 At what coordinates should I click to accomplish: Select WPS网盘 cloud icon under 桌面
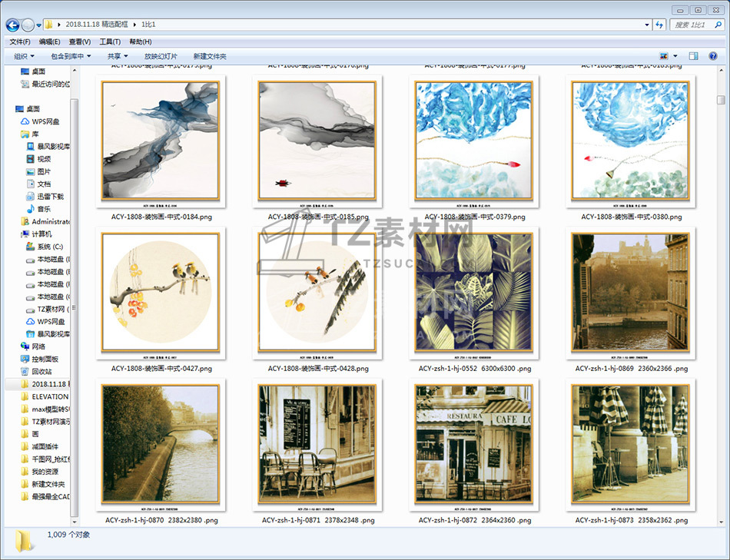click(25, 121)
